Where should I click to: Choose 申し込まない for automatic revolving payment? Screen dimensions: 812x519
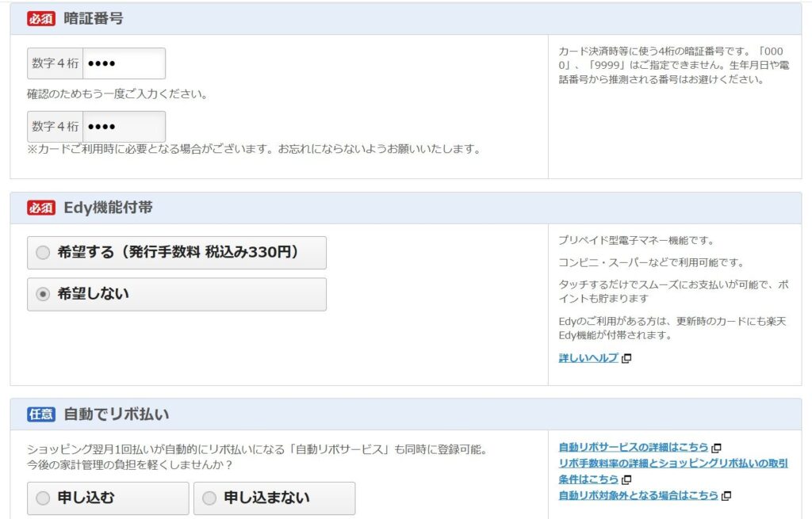point(274,498)
